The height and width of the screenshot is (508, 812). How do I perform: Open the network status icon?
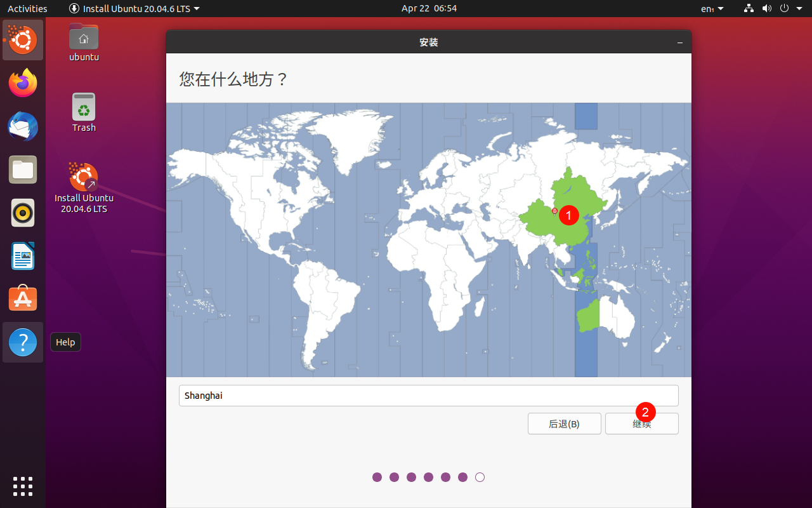coord(749,8)
